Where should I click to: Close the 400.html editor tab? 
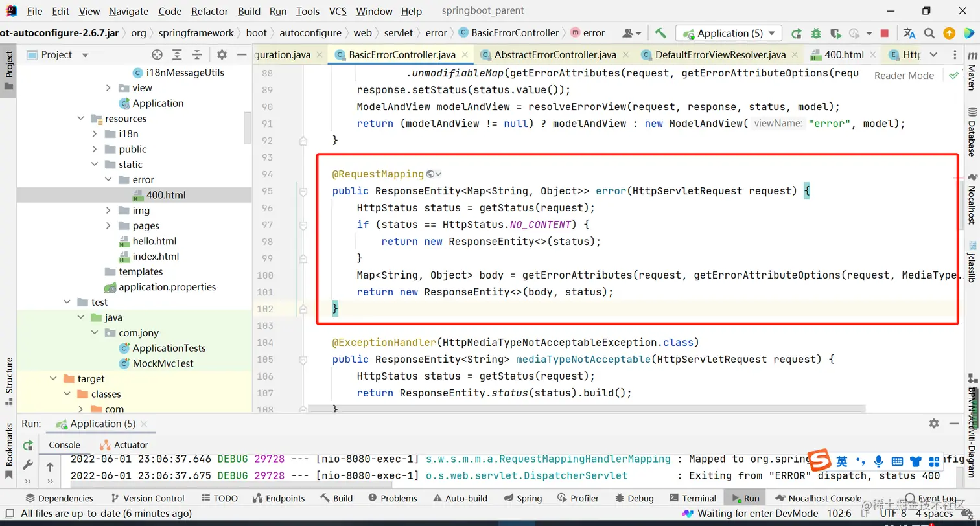point(873,55)
